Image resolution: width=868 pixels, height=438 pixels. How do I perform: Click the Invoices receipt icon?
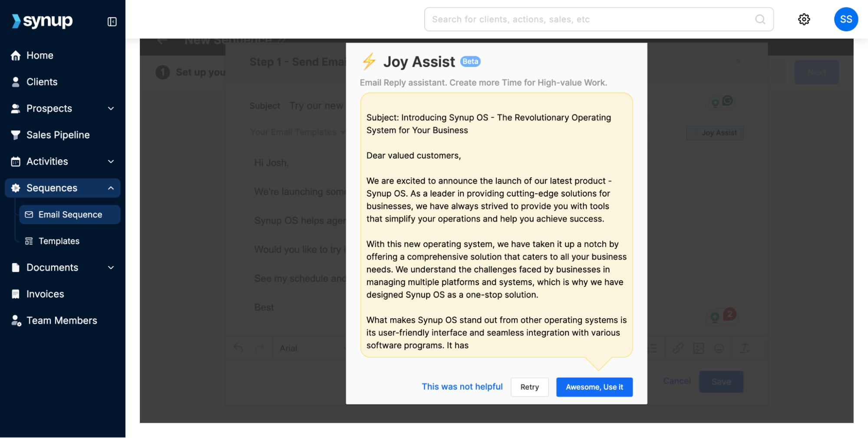(16, 294)
